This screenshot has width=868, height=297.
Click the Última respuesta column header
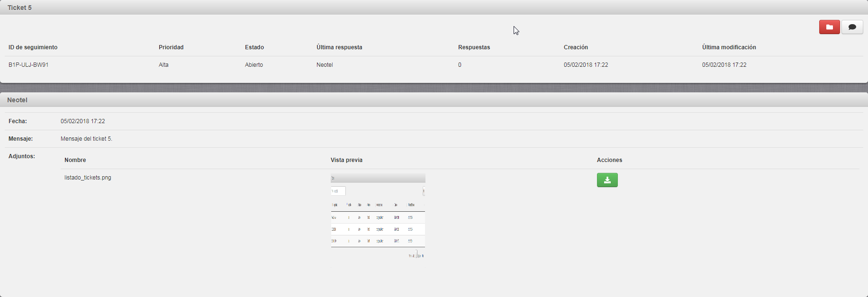tap(339, 47)
